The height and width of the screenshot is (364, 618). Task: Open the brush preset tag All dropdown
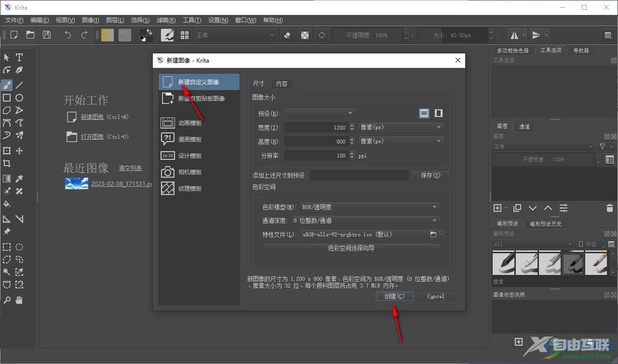533,244
